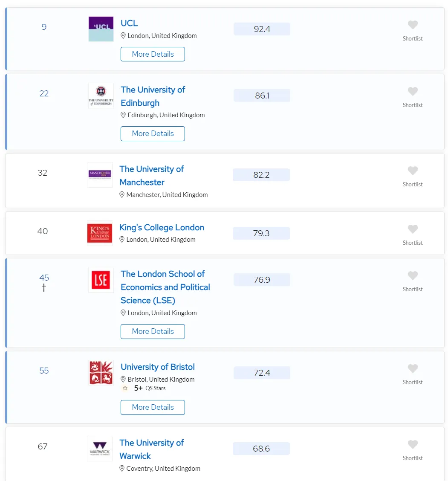Shortlist University of Warwick with heart icon
Viewport: 448px width, 481px height.
(x=413, y=444)
